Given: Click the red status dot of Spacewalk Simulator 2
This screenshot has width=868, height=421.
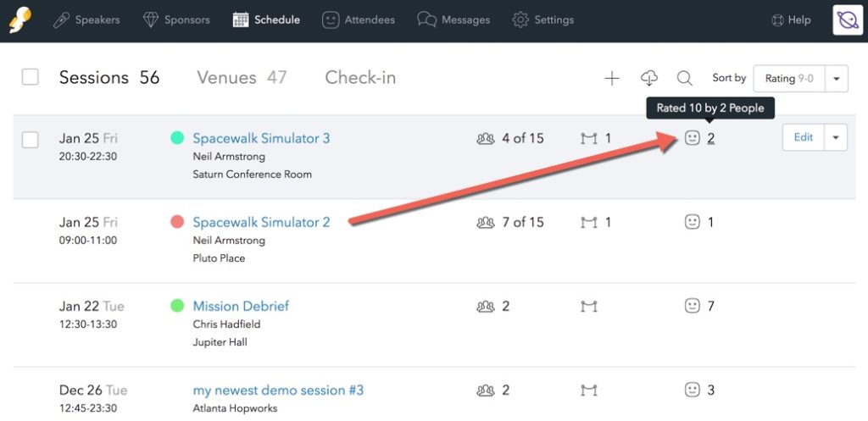Looking at the screenshot, I should (x=177, y=223).
